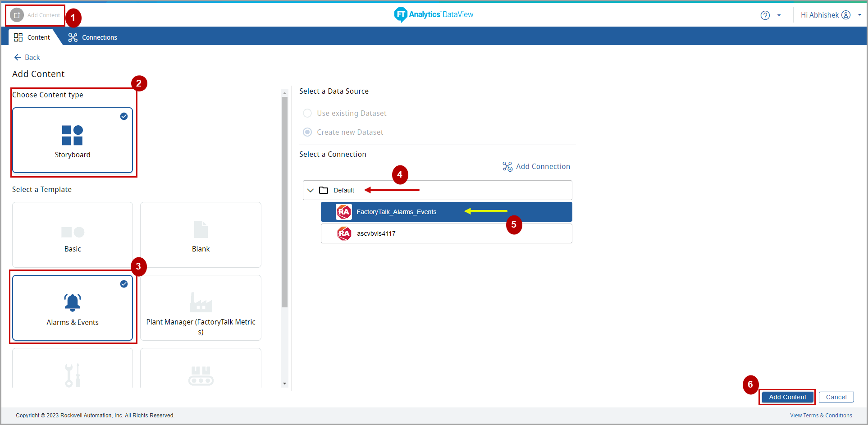Click the Default folder label
This screenshot has width=868, height=425.
coord(344,190)
